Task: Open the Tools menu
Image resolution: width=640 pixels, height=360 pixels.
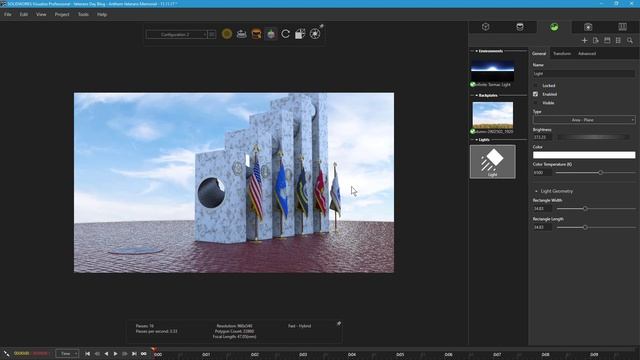Action: (83, 14)
